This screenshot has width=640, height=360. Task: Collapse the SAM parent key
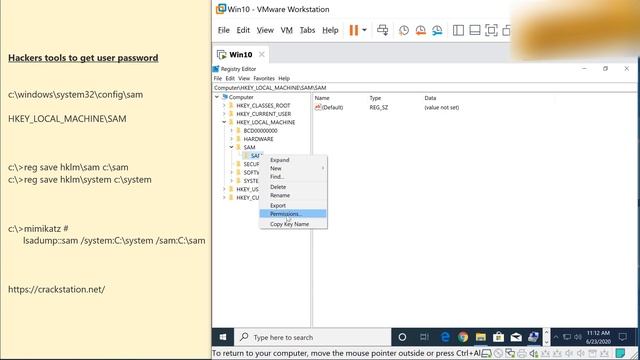(231, 147)
